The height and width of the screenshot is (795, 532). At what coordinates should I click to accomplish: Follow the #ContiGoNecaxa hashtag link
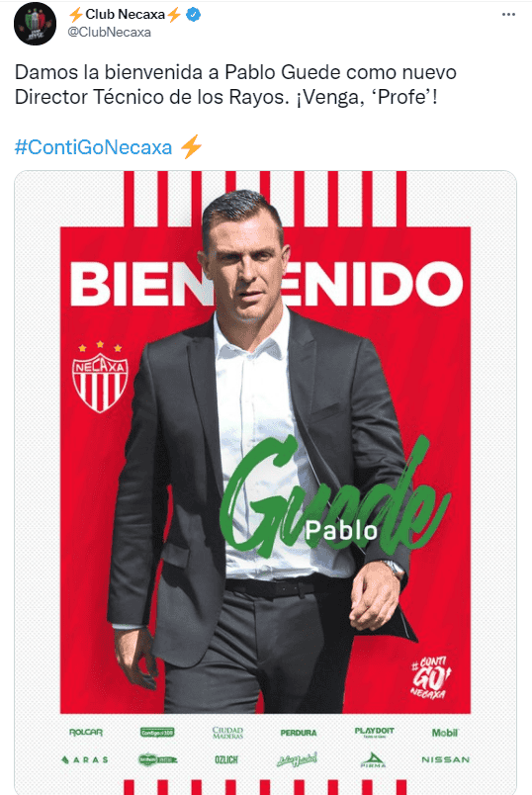(93, 147)
